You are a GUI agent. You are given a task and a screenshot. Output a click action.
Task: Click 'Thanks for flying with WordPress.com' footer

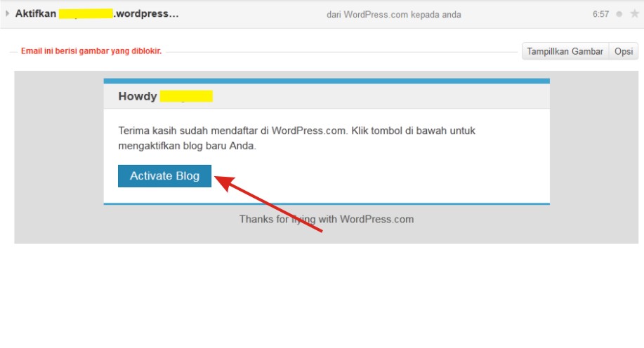tap(327, 219)
